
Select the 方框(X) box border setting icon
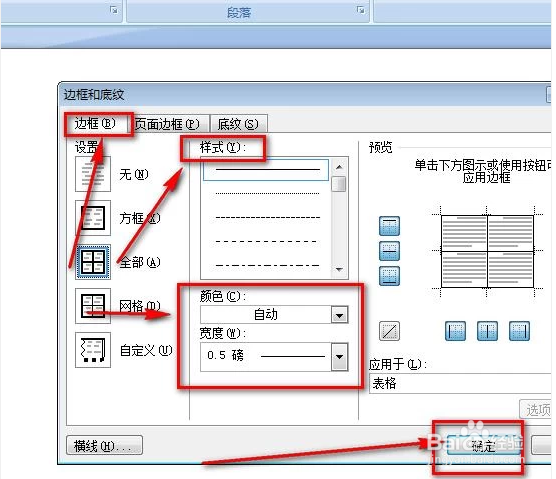point(93,218)
